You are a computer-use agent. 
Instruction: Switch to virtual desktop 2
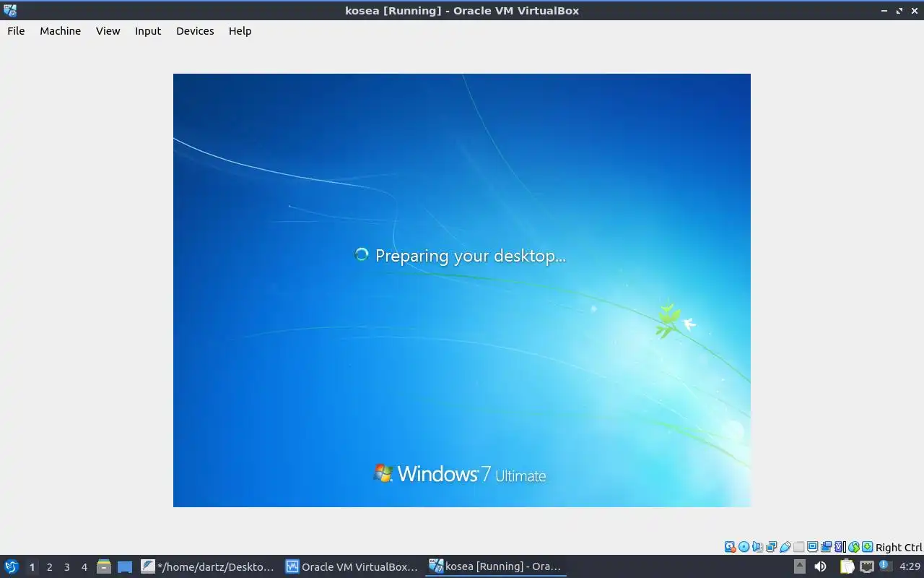point(49,567)
